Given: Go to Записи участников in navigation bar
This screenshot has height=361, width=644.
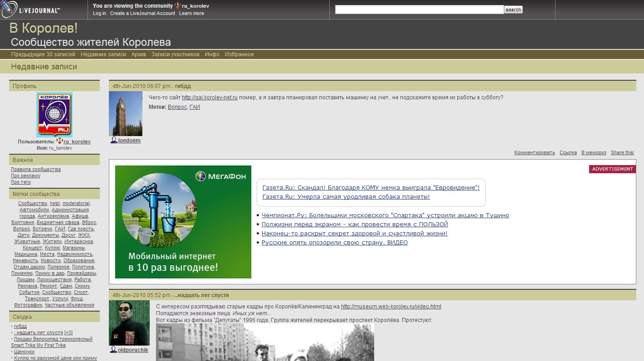Looking at the screenshot, I should coord(175,54).
